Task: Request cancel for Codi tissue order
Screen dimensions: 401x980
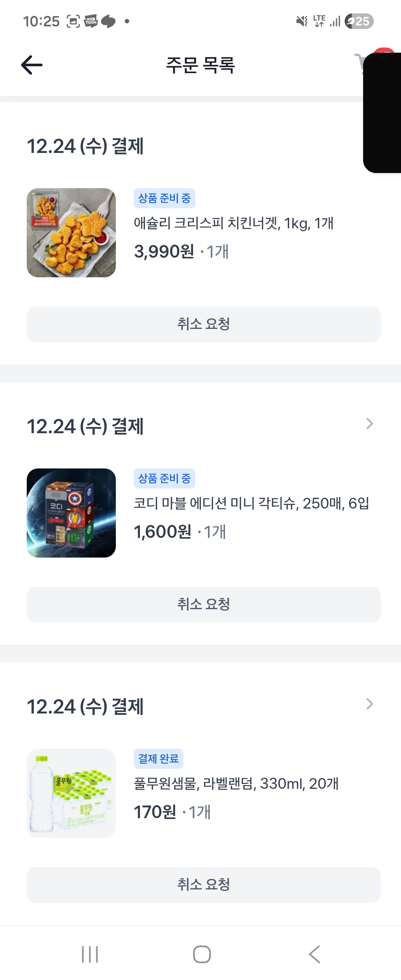Action: [x=203, y=604]
